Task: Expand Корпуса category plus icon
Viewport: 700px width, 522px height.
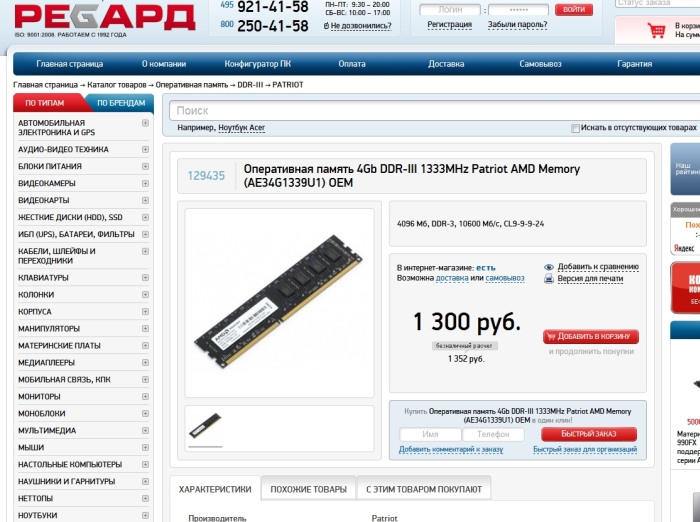Action: [x=145, y=311]
